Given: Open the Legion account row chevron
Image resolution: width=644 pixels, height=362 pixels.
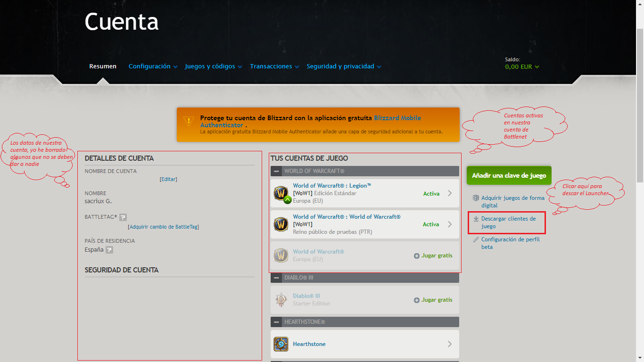Looking at the screenshot, I should pos(450,193).
